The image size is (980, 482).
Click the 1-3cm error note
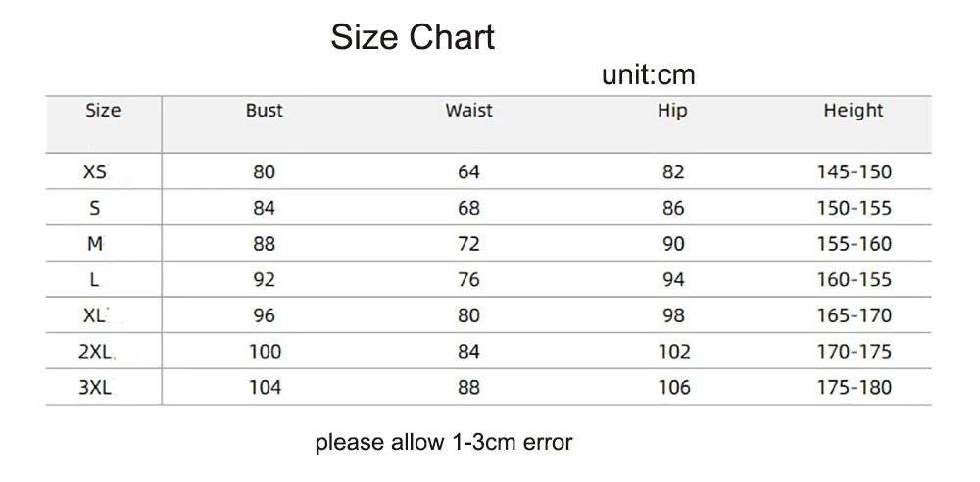coord(443,442)
